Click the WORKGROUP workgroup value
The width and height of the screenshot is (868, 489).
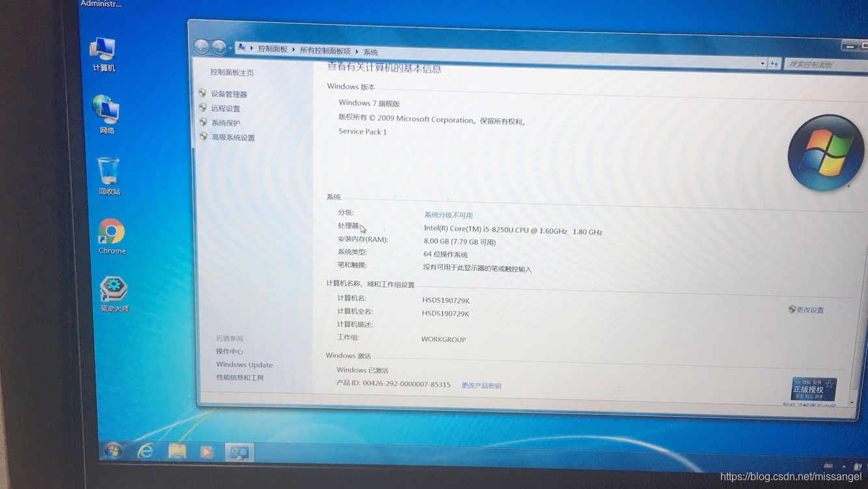click(x=443, y=339)
